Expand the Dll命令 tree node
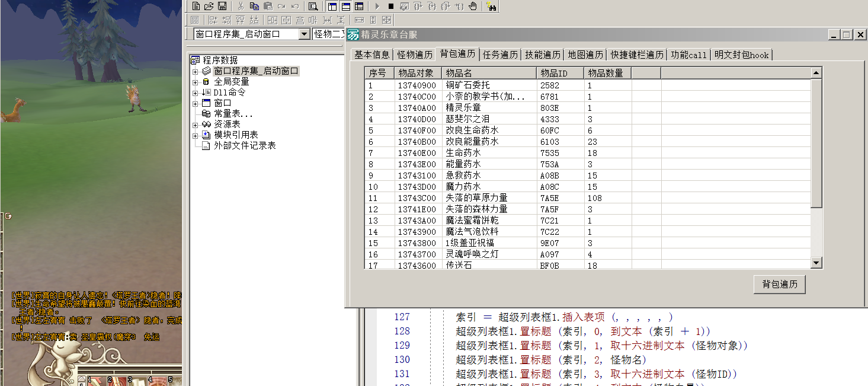 195,92
